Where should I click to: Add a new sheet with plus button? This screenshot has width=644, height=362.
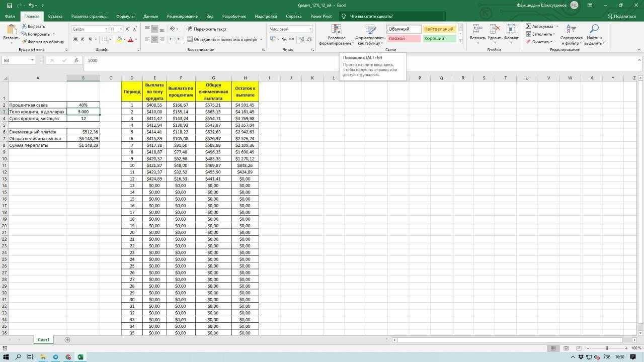pos(67,340)
